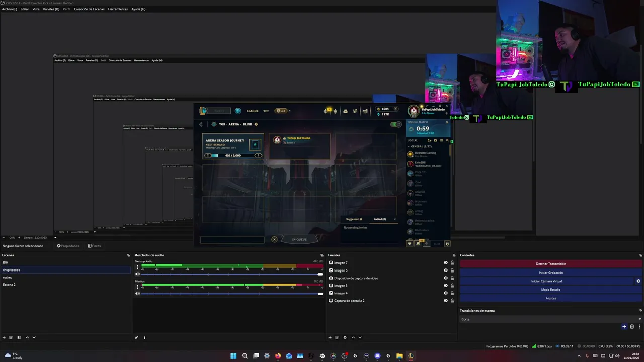Show hidden system tray icons chevron
The width and height of the screenshot is (644, 362).
[x=579, y=356]
